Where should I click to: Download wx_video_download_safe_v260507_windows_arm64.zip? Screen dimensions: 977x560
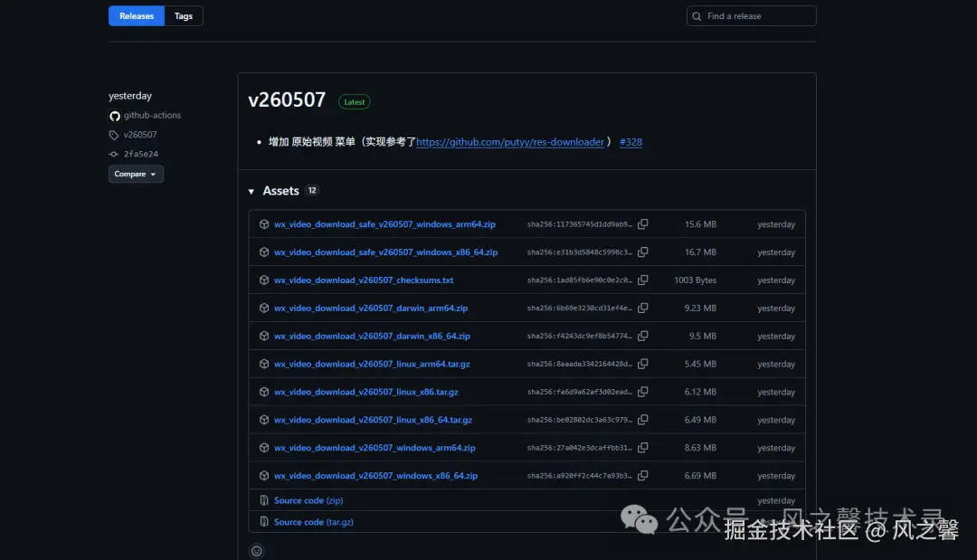pyautogui.click(x=384, y=224)
